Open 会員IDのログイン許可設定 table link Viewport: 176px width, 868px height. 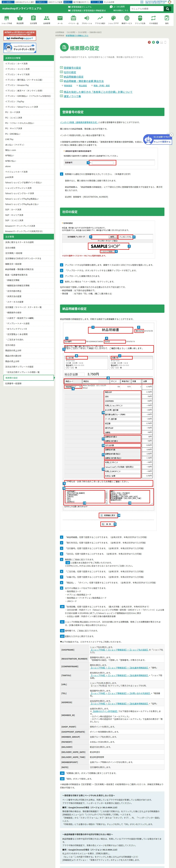coord(105,711)
